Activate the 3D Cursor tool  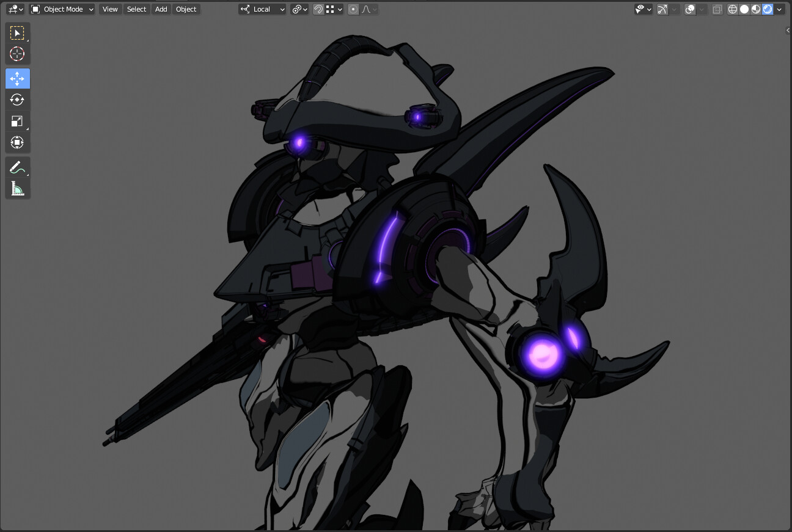pyautogui.click(x=17, y=54)
